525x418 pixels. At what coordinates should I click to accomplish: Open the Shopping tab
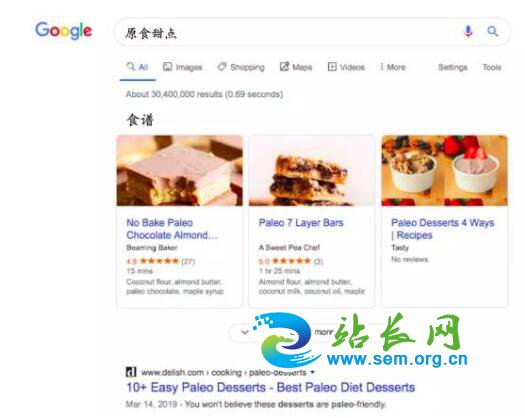tap(241, 67)
